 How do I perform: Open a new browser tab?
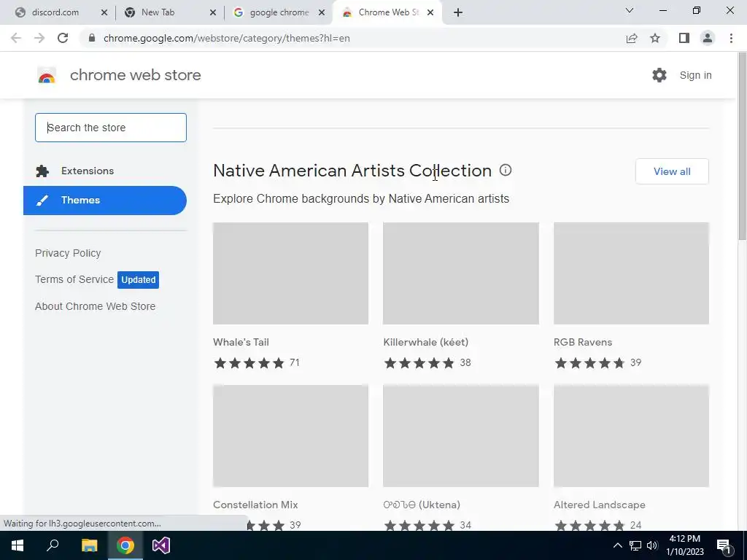[x=458, y=12]
